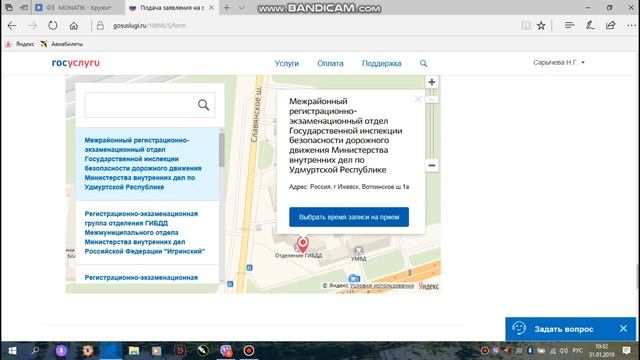Go to the госуслуги logo home
The height and width of the screenshot is (360, 640).
pos(76,63)
